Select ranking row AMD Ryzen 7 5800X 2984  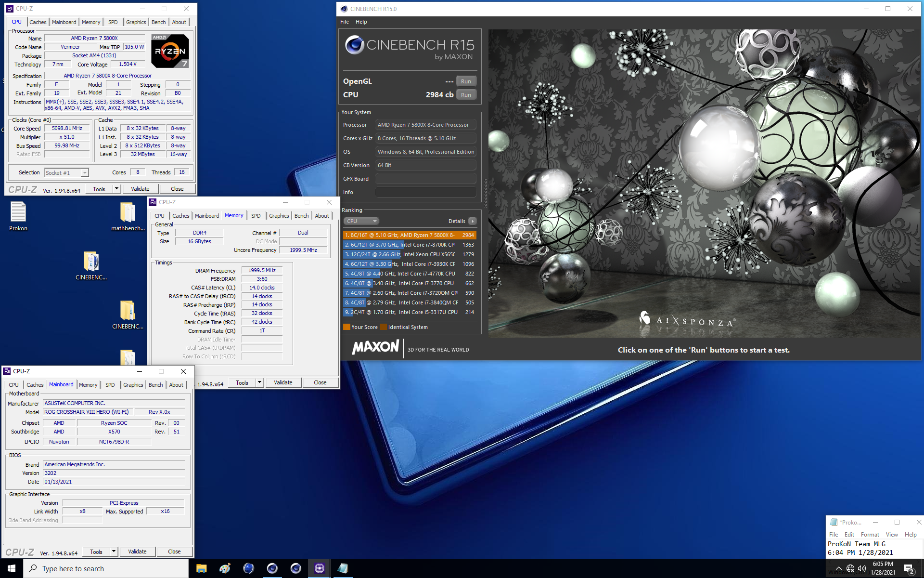pyautogui.click(x=410, y=235)
